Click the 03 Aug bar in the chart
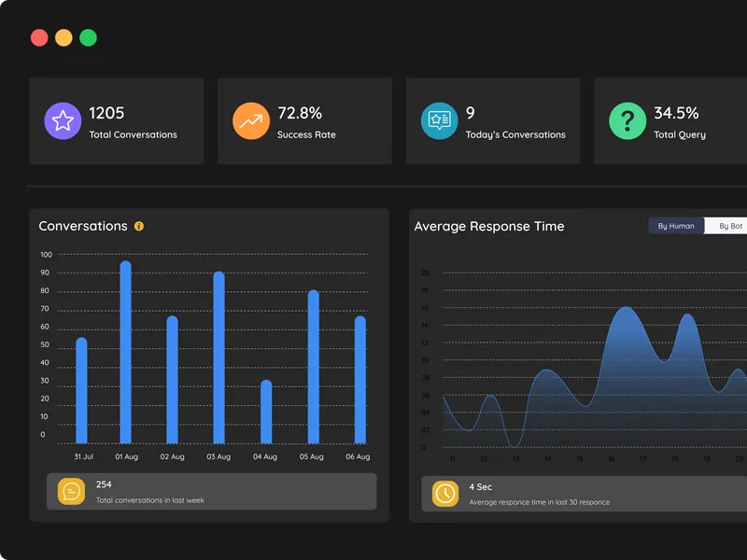Image resolution: width=747 pixels, height=560 pixels. tap(219, 357)
